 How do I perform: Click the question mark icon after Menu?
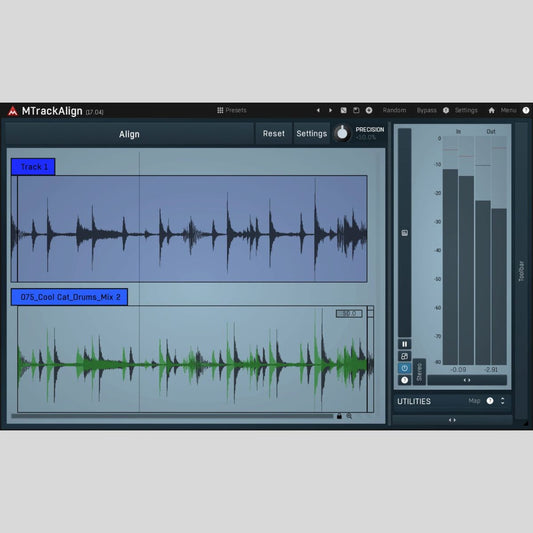point(526,110)
